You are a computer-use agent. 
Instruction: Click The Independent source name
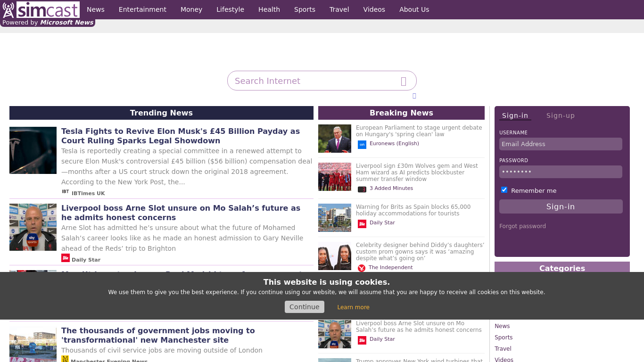click(x=390, y=267)
